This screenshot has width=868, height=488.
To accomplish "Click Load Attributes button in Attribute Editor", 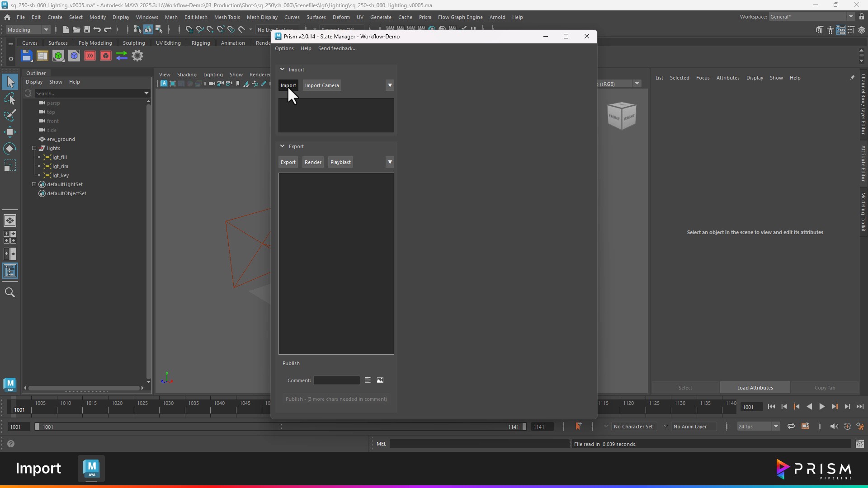I will pos(755,388).
